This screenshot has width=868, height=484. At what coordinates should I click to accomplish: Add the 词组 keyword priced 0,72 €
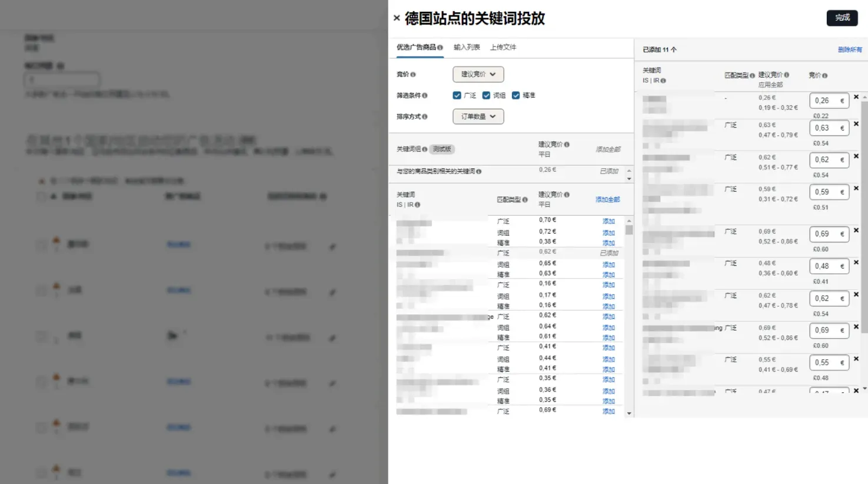click(x=608, y=233)
